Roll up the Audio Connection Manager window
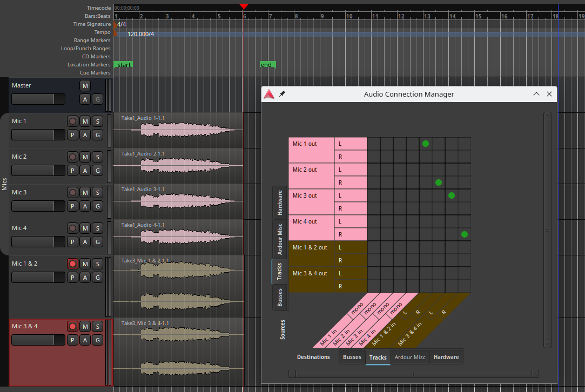This screenshot has width=585, height=392. pyautogui.click(x=536, y=94)
